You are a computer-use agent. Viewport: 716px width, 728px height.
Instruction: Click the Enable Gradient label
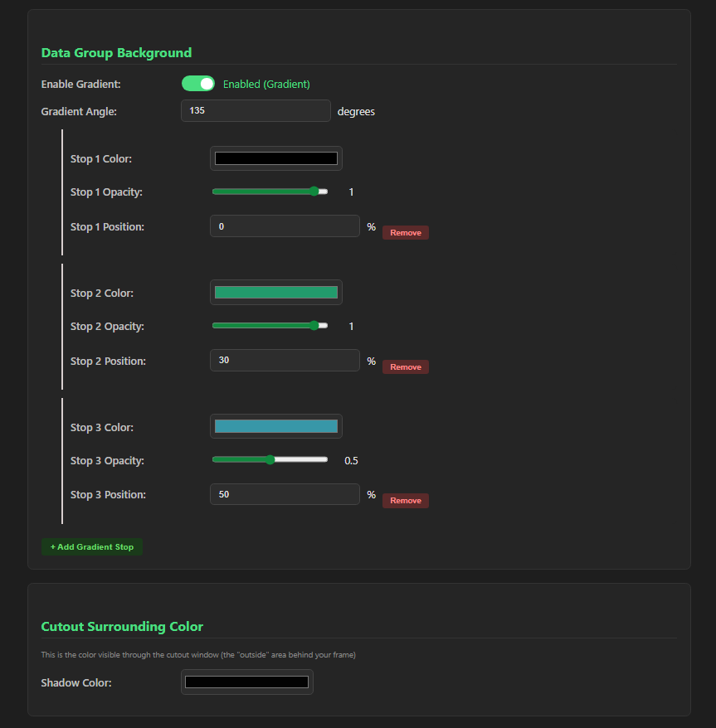[x=80, y=84]
